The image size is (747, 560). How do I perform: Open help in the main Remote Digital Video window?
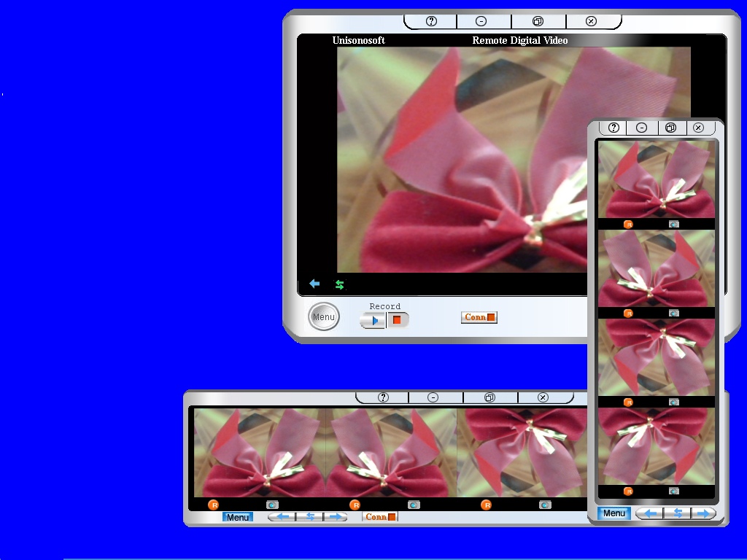click(x=430, y=21)
